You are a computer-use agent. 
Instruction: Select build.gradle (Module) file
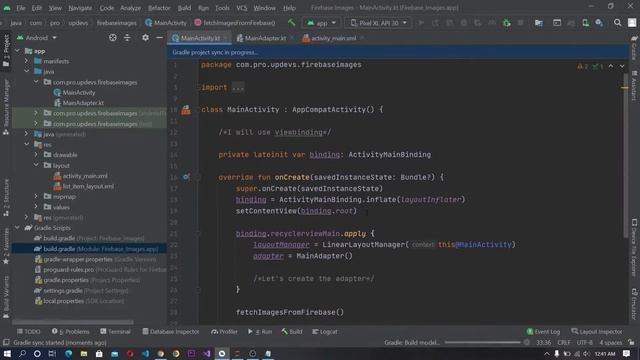coord(89,249)
